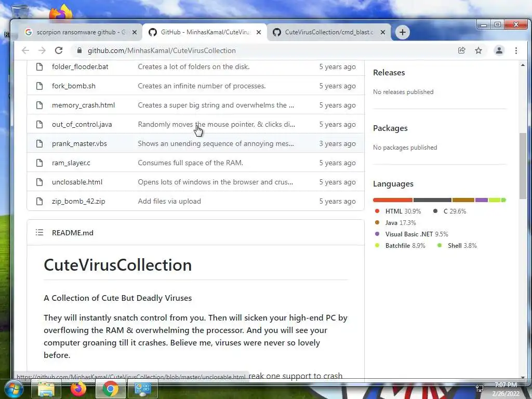Click file icon beside folder_flooder.bat
The image size is (532, 399).
[x=39, y=67]
